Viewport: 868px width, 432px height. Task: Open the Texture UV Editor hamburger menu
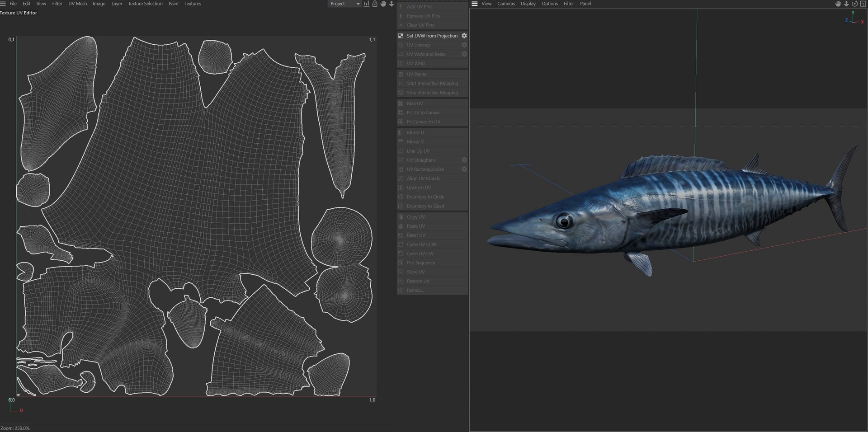click(x=3, y=4)
